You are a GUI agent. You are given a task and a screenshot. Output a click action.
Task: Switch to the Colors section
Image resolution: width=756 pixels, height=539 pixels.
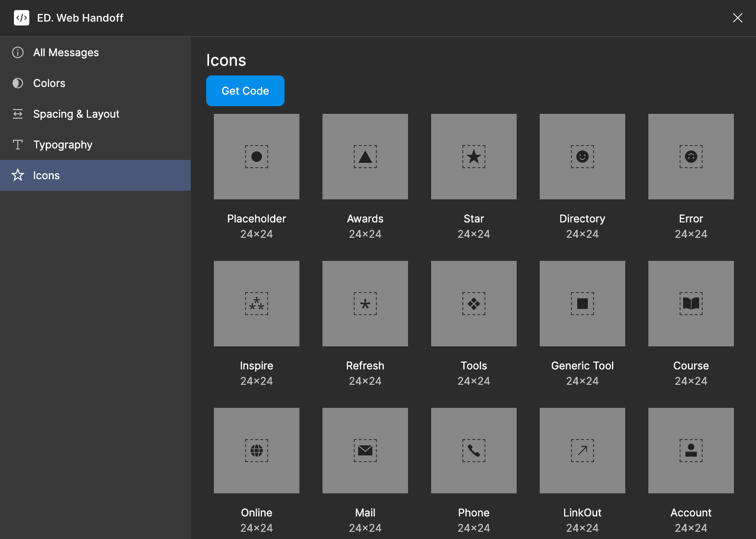(x=49, y=83)
